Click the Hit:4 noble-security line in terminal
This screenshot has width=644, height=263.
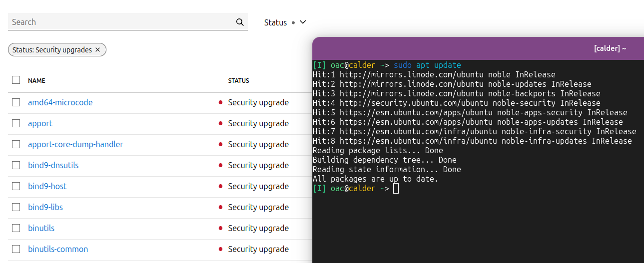pos(457,103)
